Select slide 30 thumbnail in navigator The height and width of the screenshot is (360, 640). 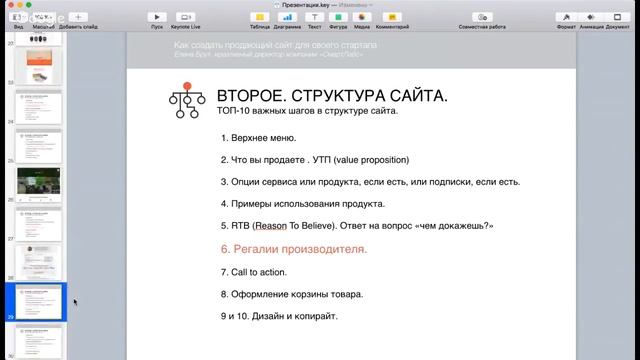pos(39,341)
